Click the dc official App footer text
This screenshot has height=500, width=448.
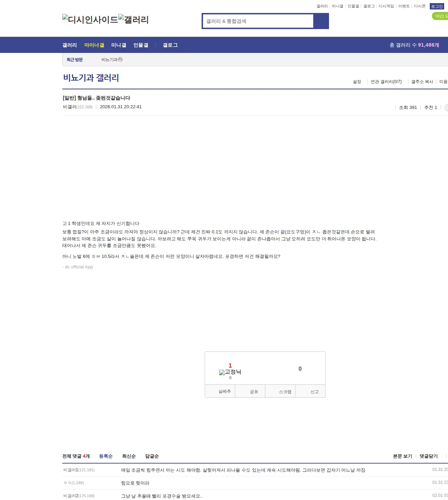78,267
